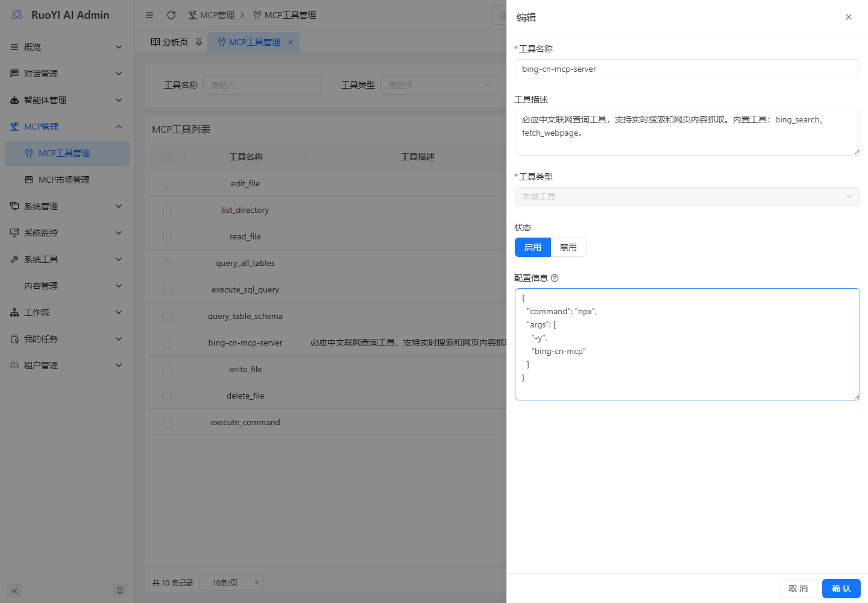Click the 租户管理 users icon

coord(14,365)
